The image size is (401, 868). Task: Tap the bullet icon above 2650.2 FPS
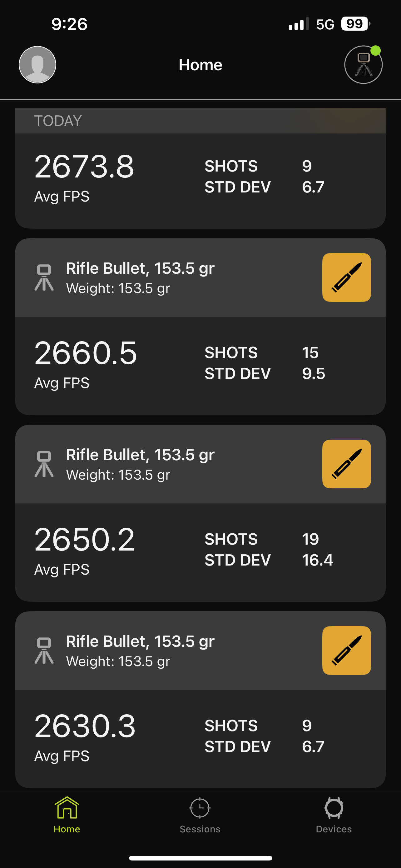[x=346, y=464]
